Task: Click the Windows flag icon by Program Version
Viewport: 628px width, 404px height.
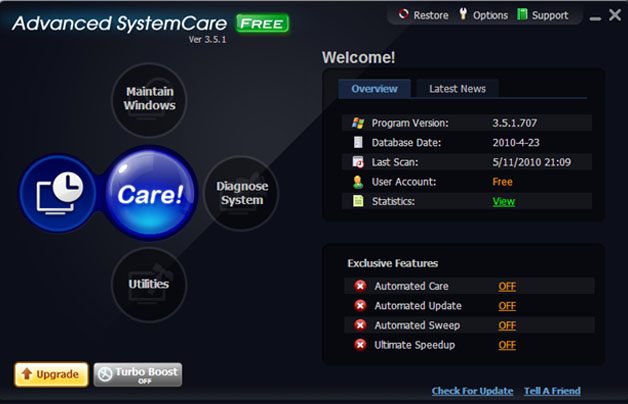Action: coord(358,123)
